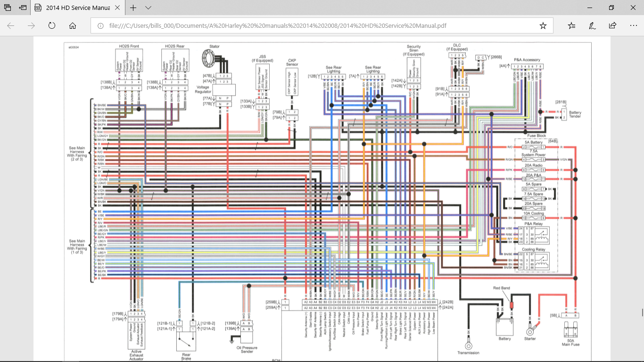Go forward to the next page
644x362 pixels.
(32, 26)
